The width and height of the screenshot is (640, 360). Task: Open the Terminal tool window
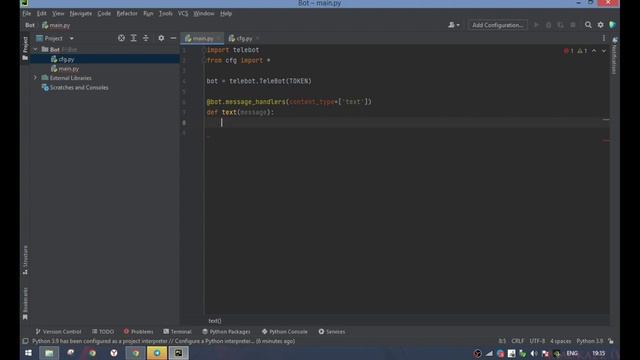177,332
